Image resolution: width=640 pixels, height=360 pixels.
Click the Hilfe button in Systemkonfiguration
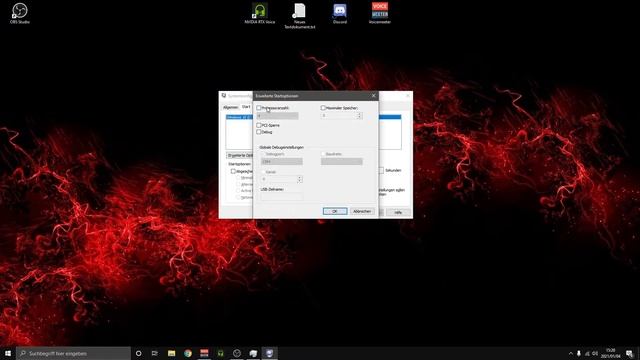[398, 212]
